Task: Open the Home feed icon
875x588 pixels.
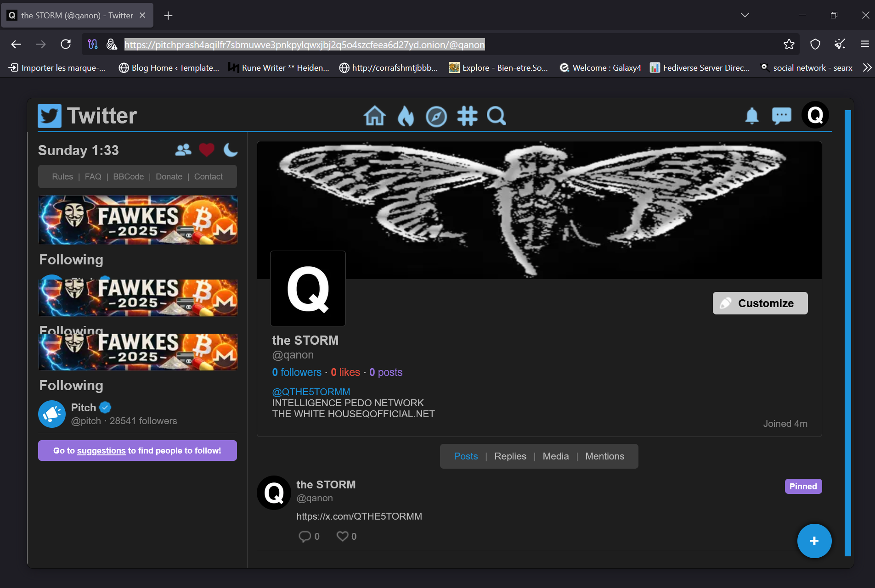Action: point(374,116)
